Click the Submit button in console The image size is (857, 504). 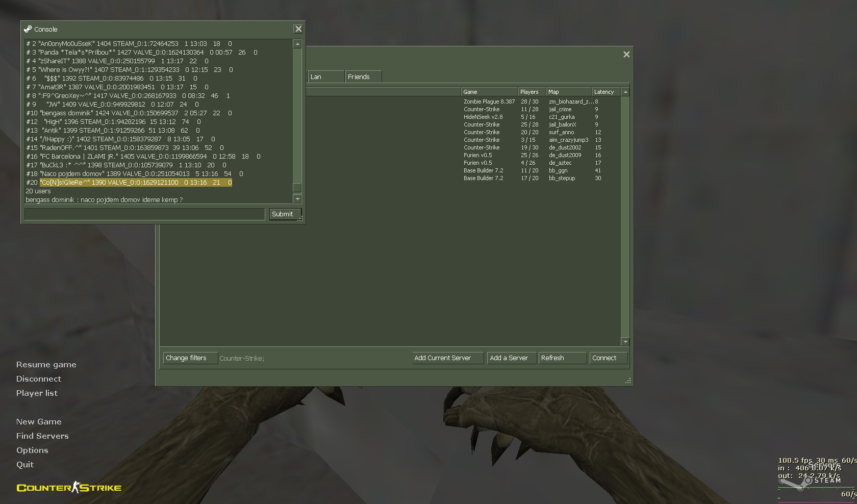click(x=285, y=214)
